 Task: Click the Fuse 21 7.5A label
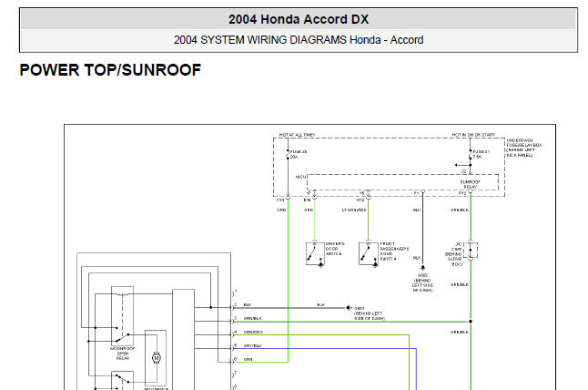coord(481,154)
